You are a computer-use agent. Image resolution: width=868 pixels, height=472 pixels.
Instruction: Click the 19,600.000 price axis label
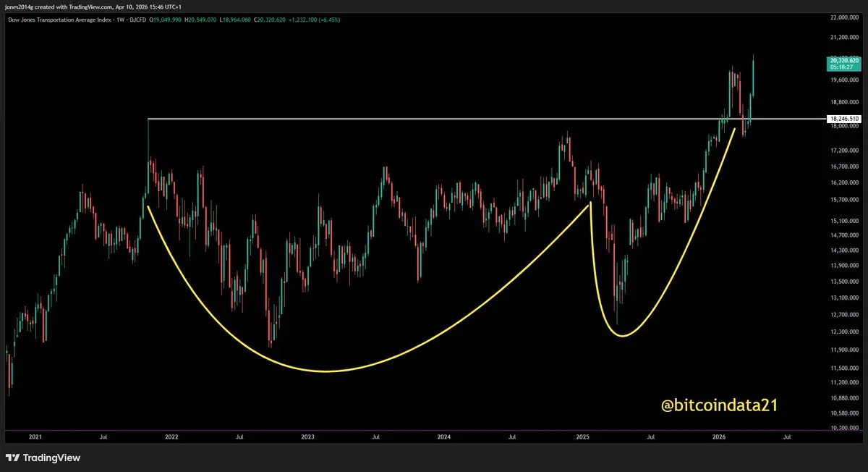[844, 80]
